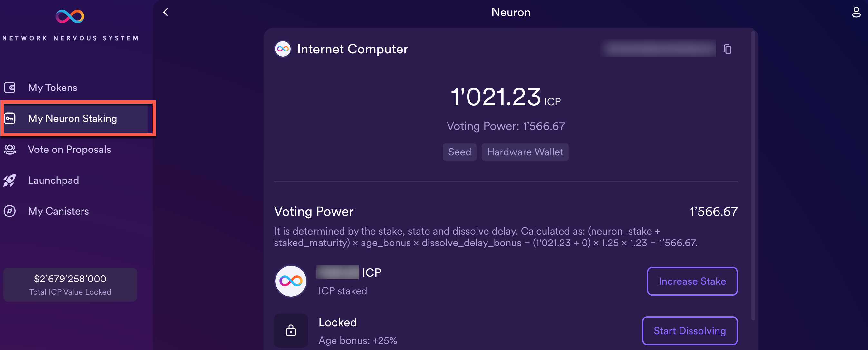Click the ICP staked token logo

[x=290, y=281]
